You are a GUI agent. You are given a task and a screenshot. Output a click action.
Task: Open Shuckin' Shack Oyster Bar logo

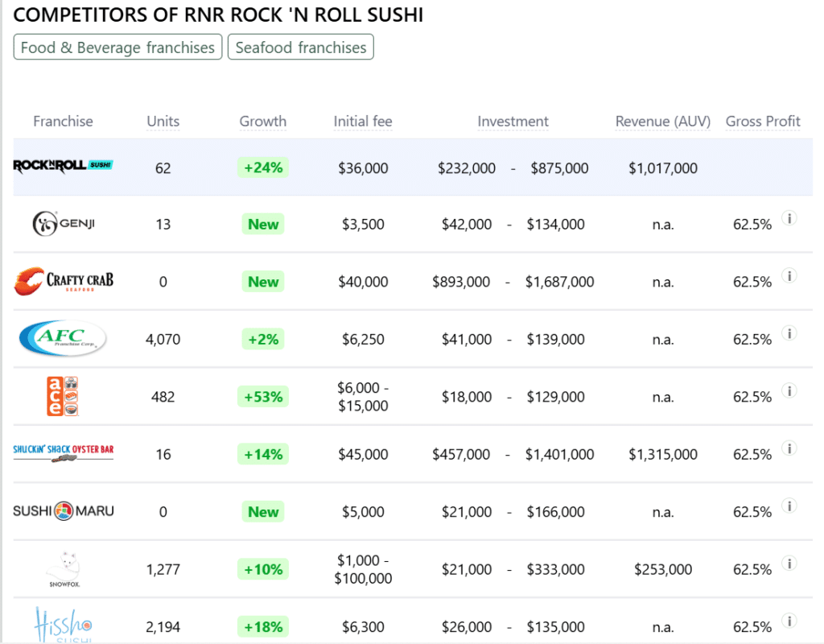tap(64, 453)
